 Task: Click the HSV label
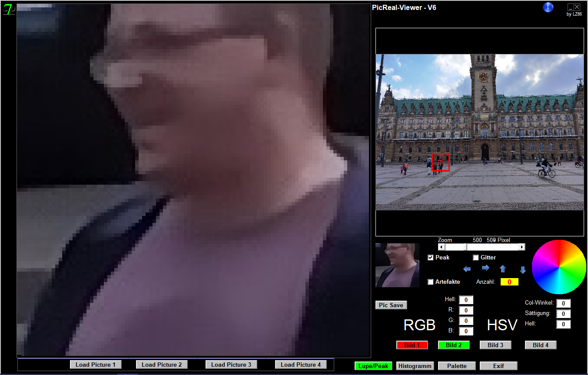(x=502, y=325)
